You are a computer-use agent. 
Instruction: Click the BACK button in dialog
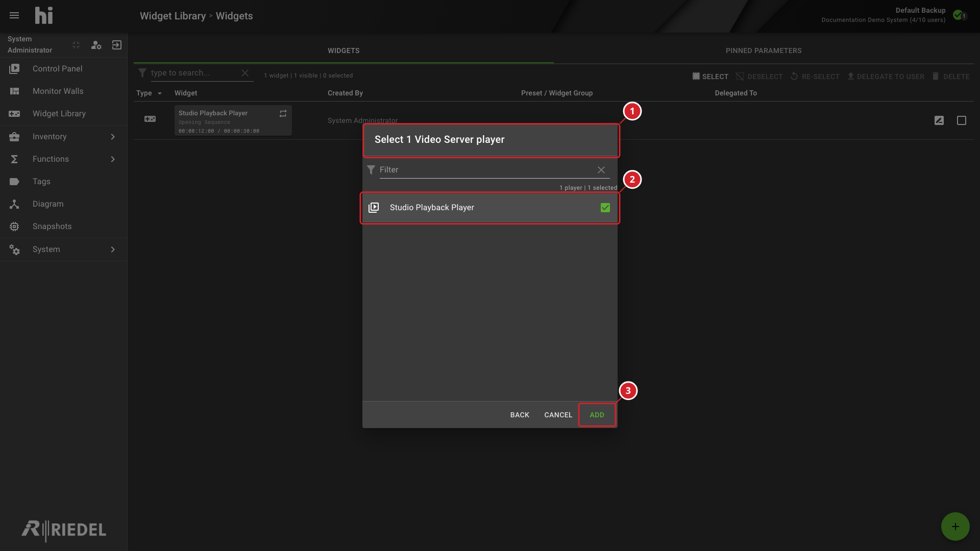tap(520, 415)
